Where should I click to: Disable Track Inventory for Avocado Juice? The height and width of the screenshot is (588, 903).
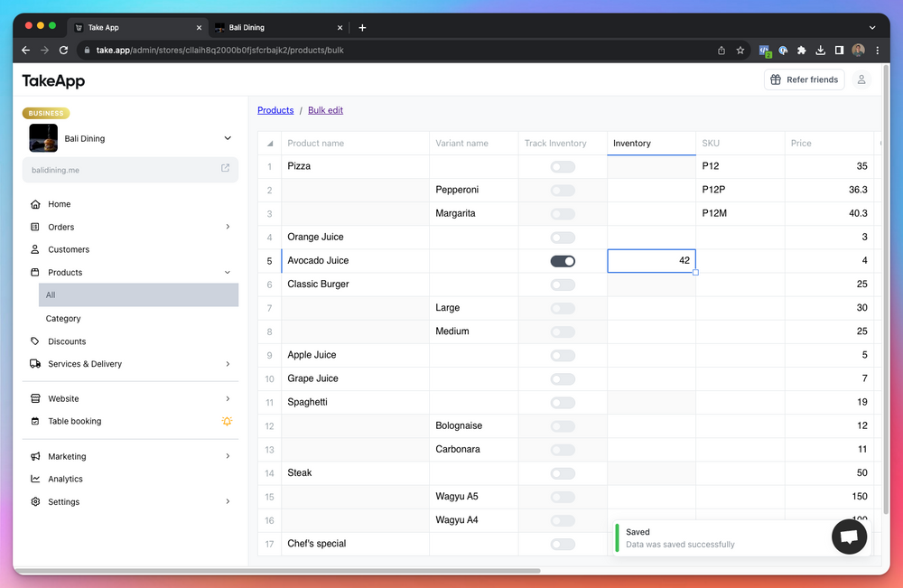tap(563, 261)
